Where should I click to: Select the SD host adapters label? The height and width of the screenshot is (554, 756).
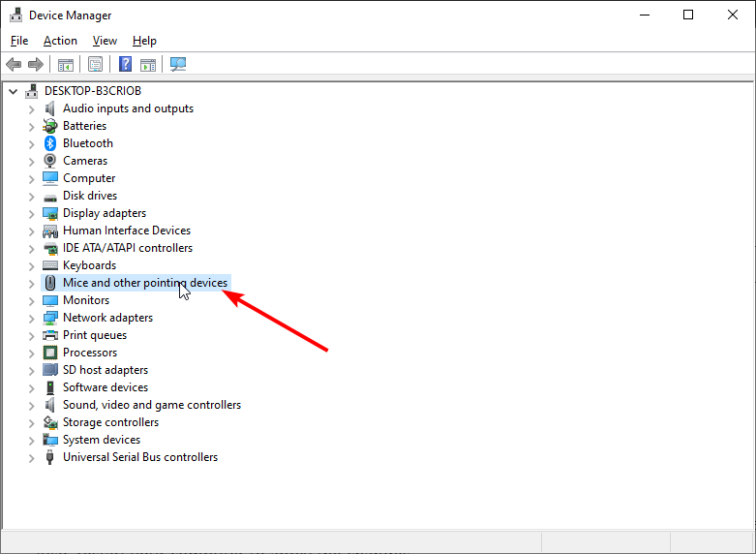[x=106, y=370]
